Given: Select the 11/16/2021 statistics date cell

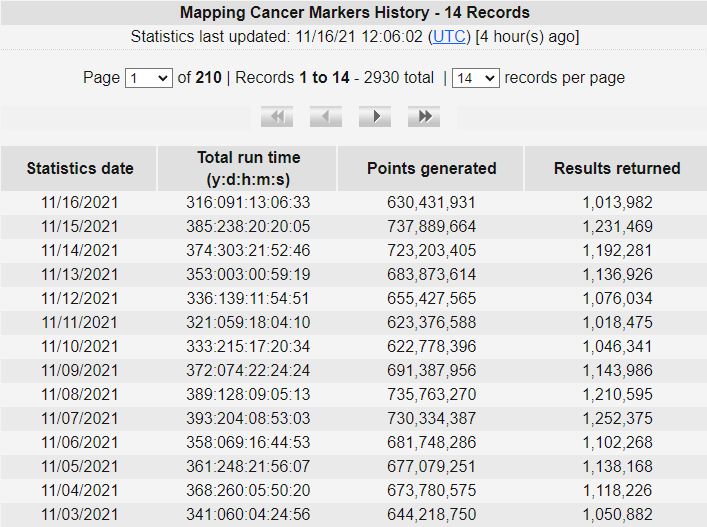Looking at the screenshot, I should (79, 203).
